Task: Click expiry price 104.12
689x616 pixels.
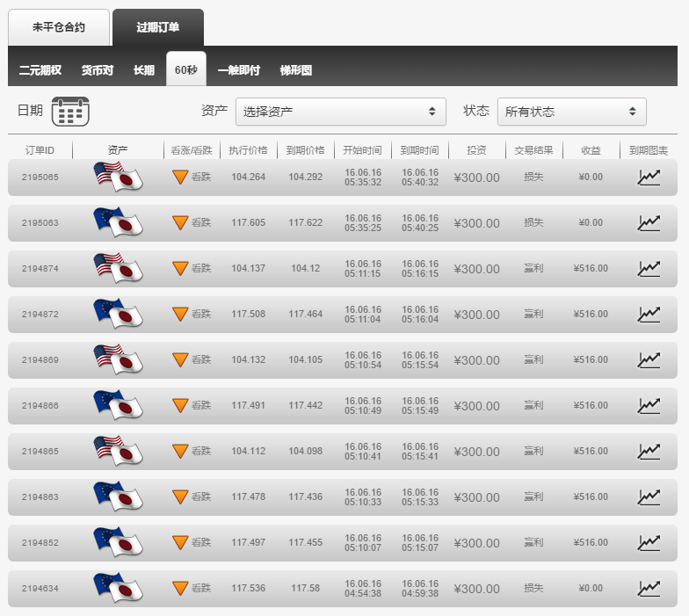Action: 306,269
